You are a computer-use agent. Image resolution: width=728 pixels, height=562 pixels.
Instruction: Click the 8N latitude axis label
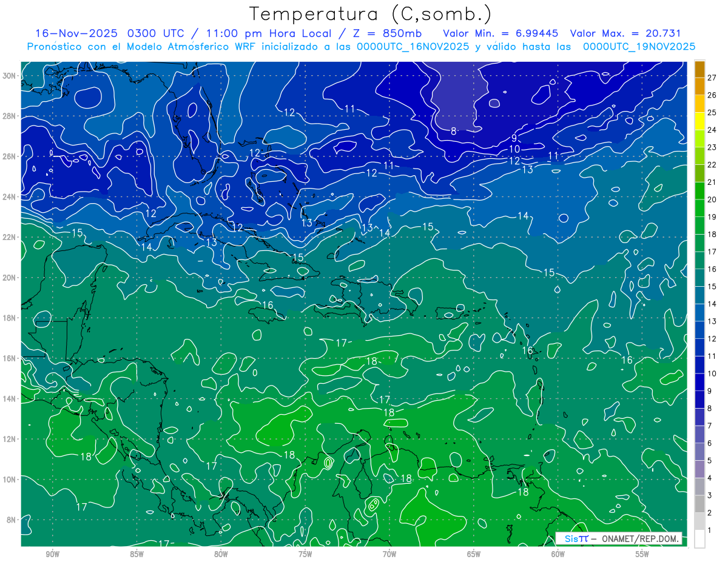(12, 520)
